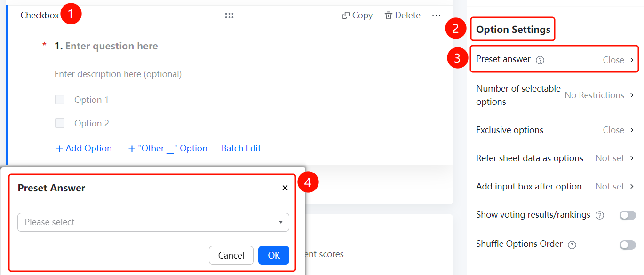Screen dimensions: 644x275
Task: Close the Preset Answer dialog
Action: (285, 188)
